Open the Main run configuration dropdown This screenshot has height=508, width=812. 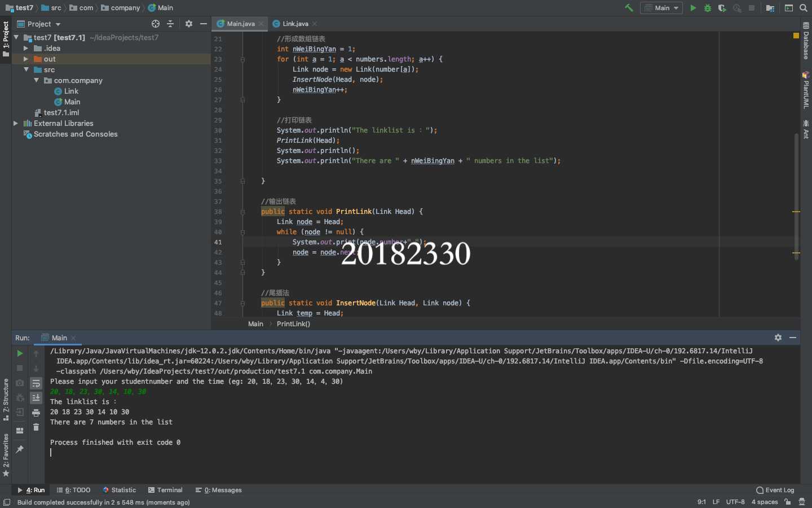pyautogui.click(x=661, y=8)
